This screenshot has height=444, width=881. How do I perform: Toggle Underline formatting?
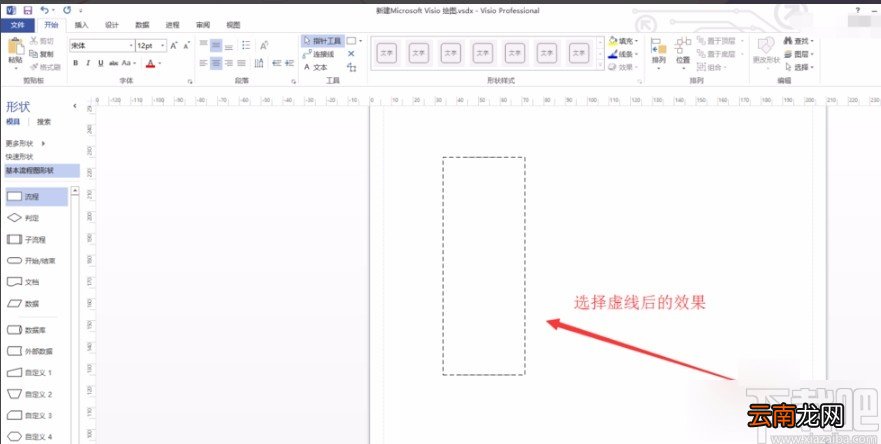[101, 63]
